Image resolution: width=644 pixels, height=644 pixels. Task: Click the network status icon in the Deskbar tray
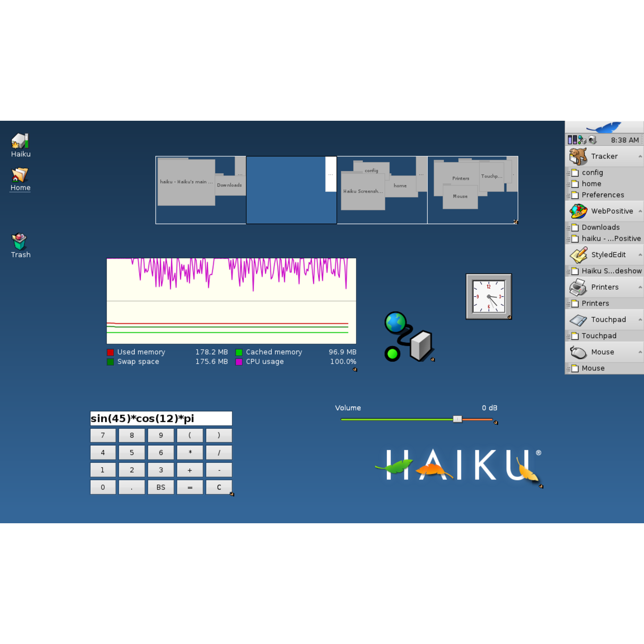pyautogui.click(x=581, y=139)
